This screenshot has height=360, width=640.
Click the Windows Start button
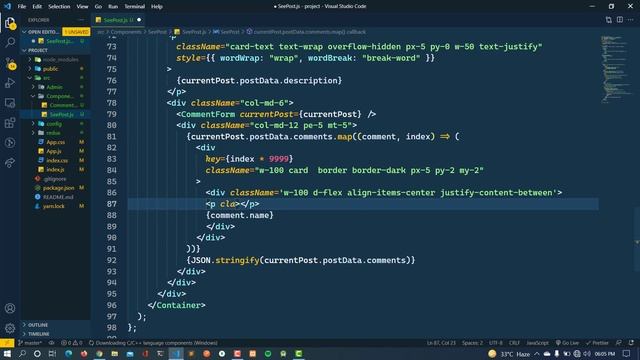[x=7, y=354]
